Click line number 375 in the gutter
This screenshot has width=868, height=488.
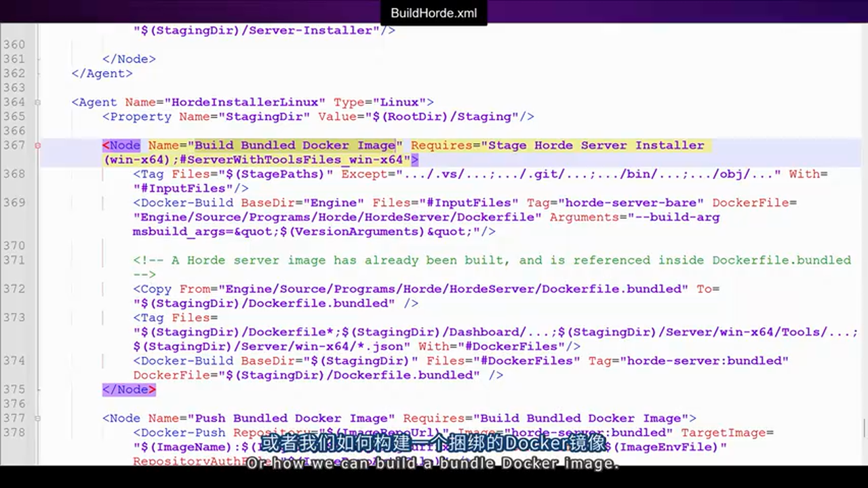(x=15, y=389)
